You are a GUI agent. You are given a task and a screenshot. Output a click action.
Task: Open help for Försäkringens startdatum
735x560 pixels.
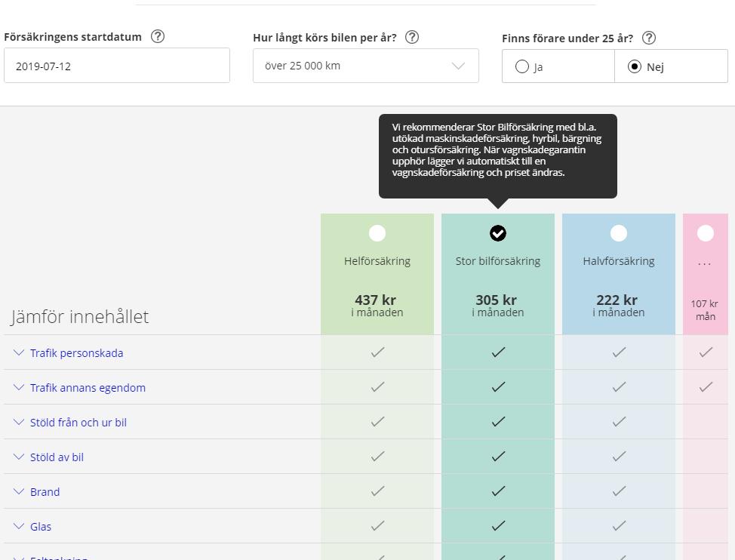[158, 36]
